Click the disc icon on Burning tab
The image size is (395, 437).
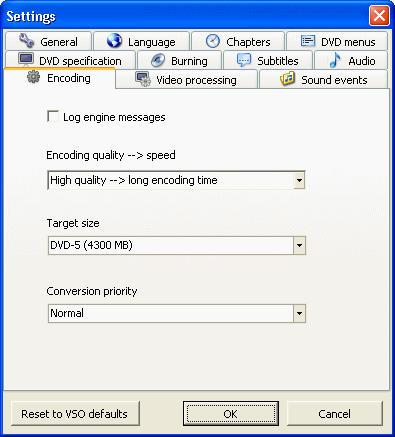pyautogui.click(x=158, y=60)
